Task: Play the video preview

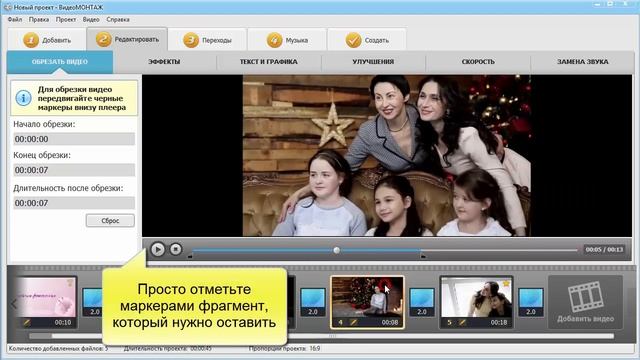Action: click(158, 249)
